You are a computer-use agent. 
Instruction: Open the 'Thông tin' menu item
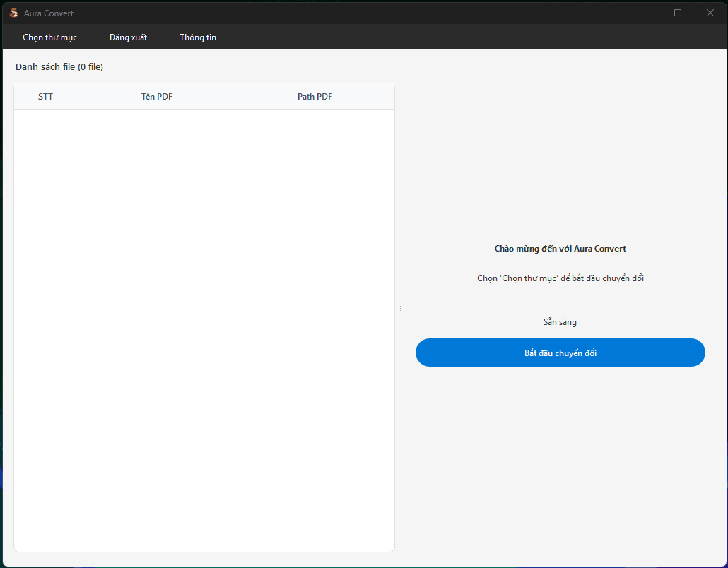tap(198, 37)
